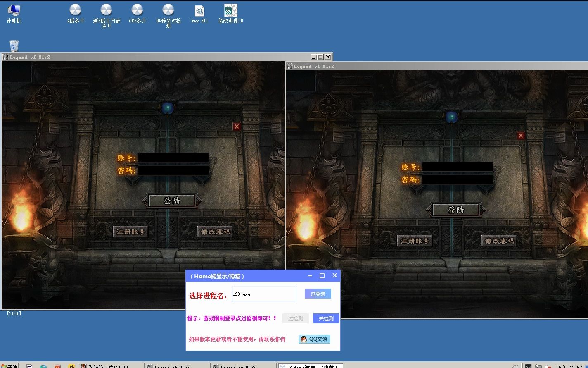Click the right Legend of Mir2 title bar icon

click(290, 66)
